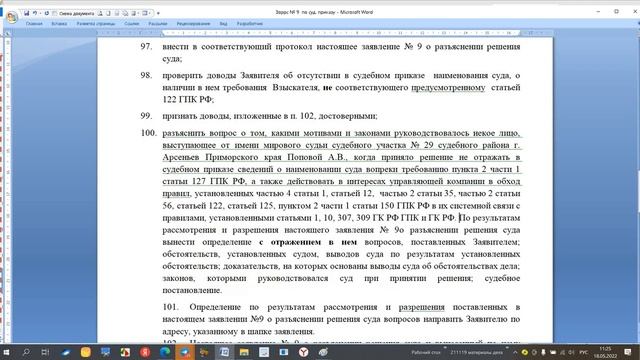Open Yandex Browser 'Y' on taskbar
The height and width of the screenshot is (360, 640).
(303, 352)
